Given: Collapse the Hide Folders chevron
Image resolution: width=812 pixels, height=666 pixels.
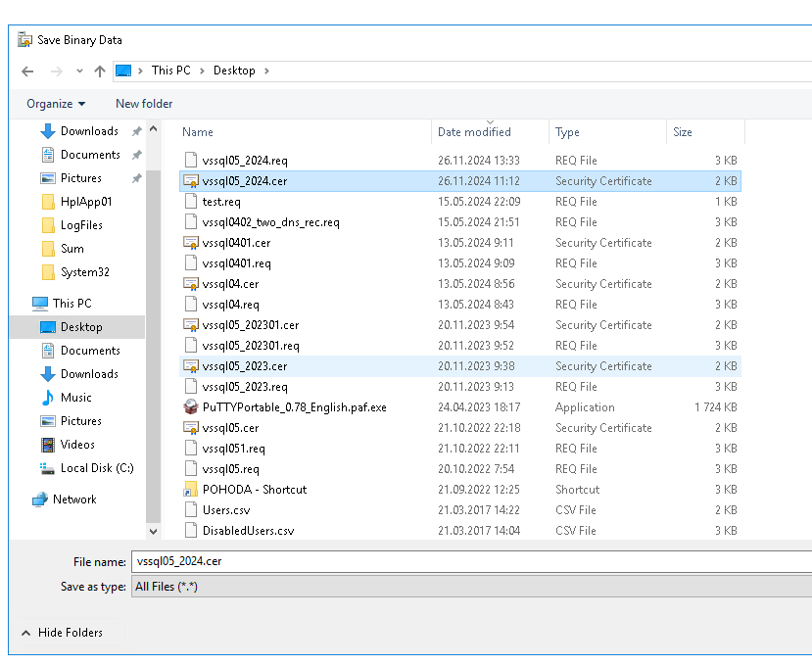Looking at the screenshot, I should tap(25, 633).
